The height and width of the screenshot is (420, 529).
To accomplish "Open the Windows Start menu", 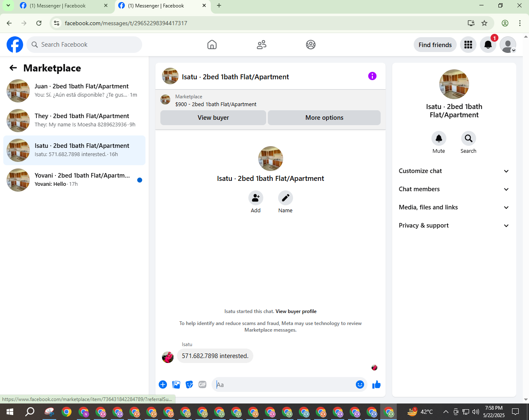I will coord(10,412).
